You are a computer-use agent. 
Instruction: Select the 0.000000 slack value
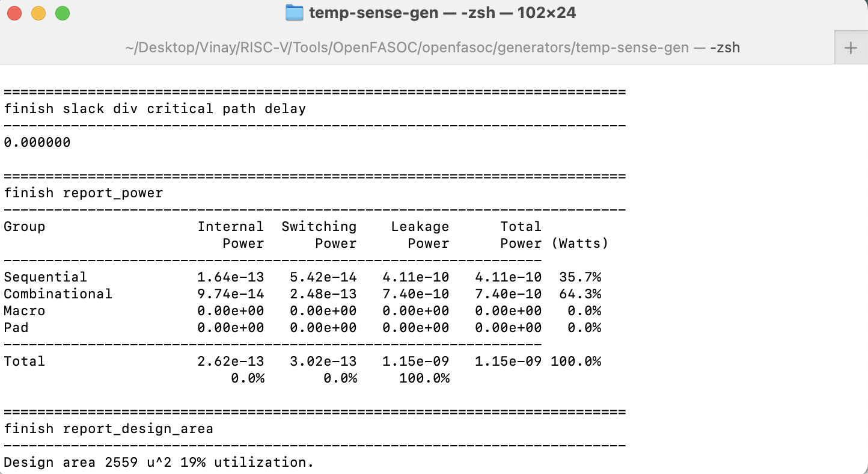point(36,142)
